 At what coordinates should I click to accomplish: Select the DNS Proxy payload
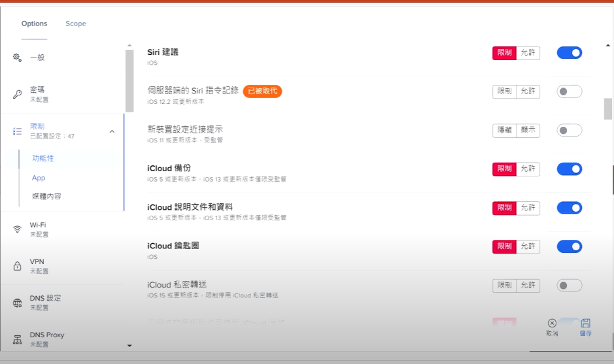click(63, 339)
